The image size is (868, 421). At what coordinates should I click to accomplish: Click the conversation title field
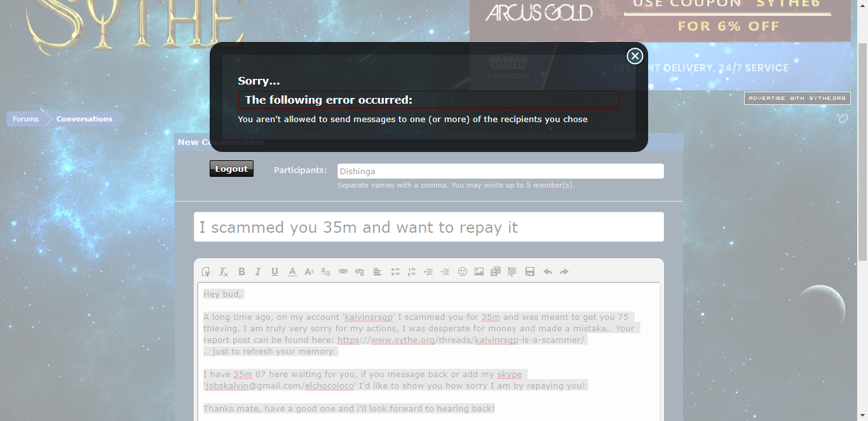[429, 227]
